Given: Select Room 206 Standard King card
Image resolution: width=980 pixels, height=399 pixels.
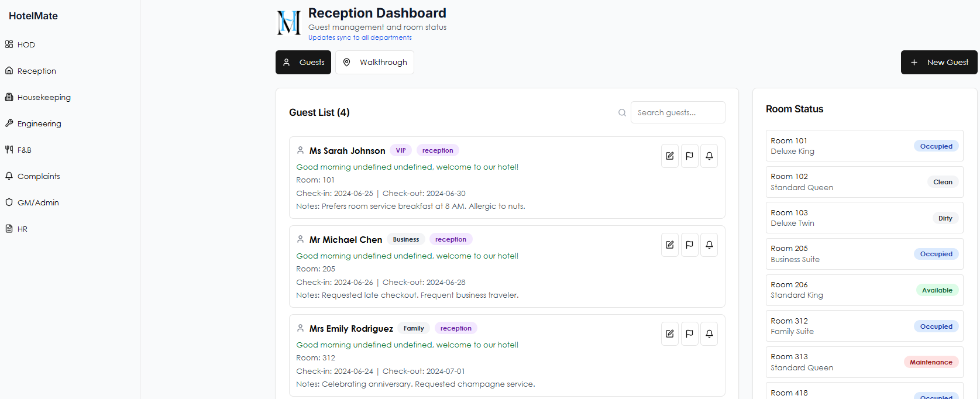Looking at the screenshot, I should (864, 290).
